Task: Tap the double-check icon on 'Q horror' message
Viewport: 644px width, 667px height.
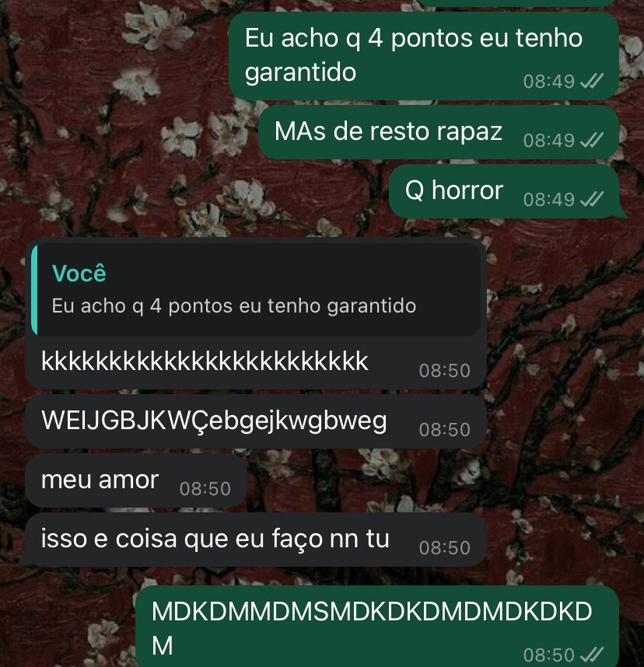Action: point(592,199)
